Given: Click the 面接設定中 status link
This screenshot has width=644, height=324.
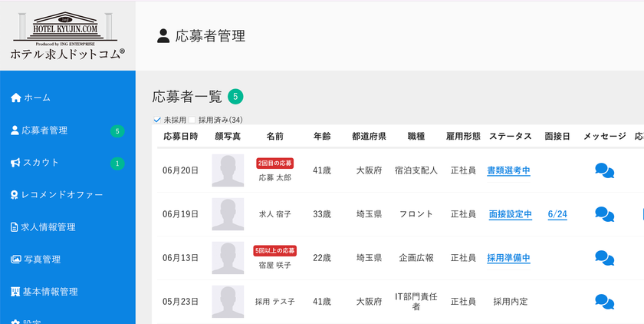Looking at the screenshot, I should point(511,215).
